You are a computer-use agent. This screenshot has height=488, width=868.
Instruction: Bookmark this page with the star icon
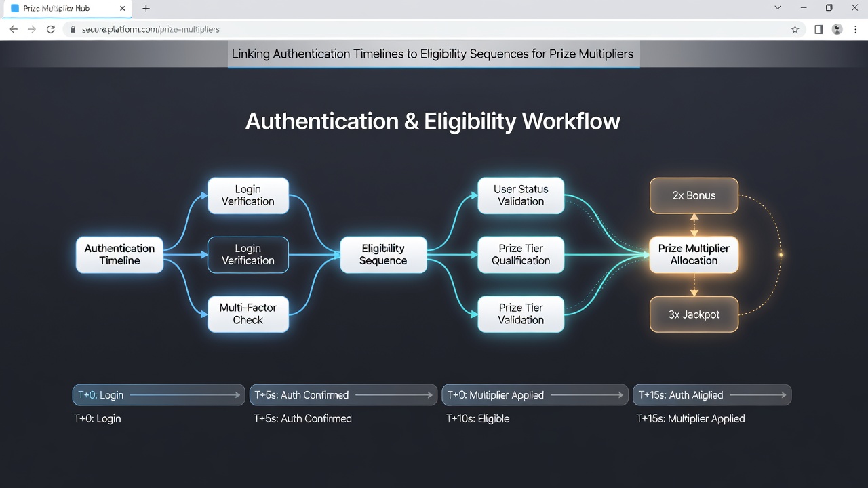pyautogui.click(x=795, y=30)
